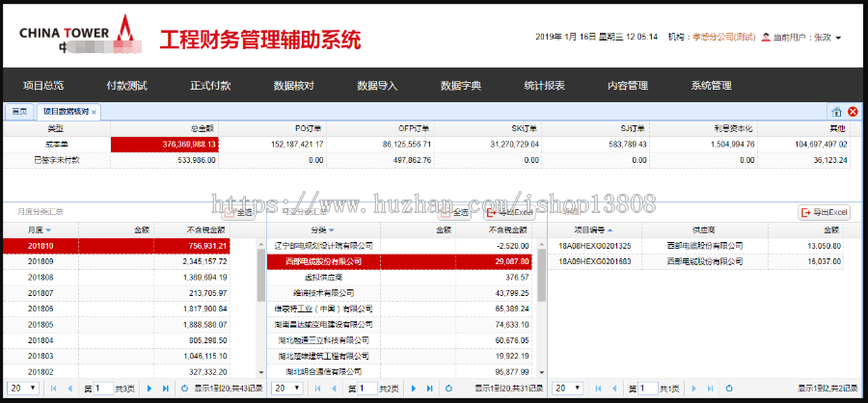Click the red close-all-tabs icon
The height and width of the screenshot is (403, 868).
pyautogui.click(x=853, y=112)
